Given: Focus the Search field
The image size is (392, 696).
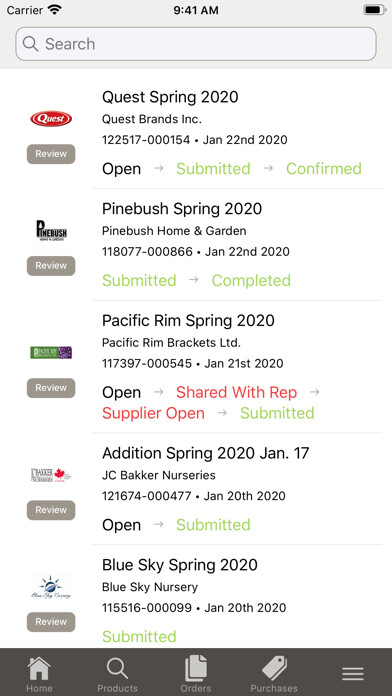Looking at the screenshot, I should 196,44.
